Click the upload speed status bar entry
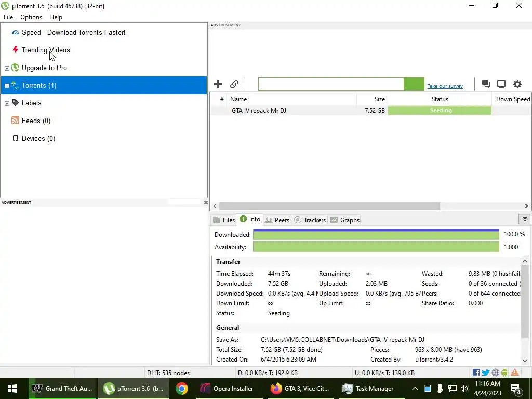This screenshot has height=399, width=532. (384, 373)
